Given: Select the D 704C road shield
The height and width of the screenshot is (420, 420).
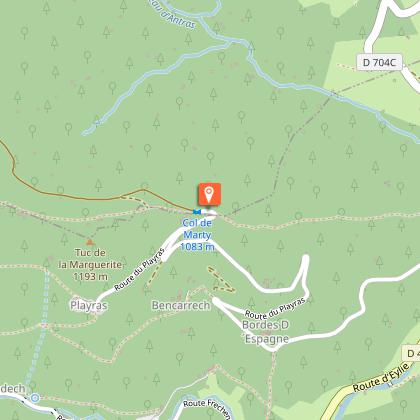Looking at the screenshot, I should click(379, 62).
